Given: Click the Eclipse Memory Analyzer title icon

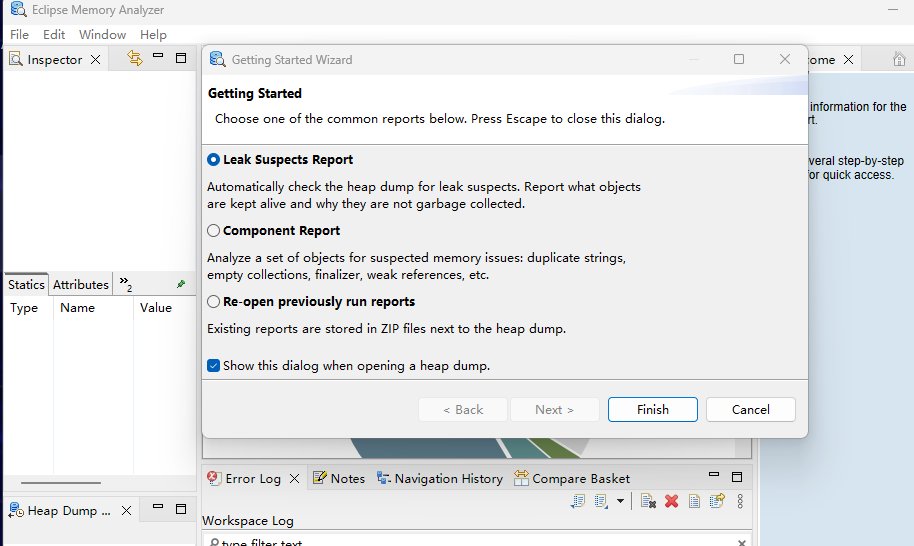Looking at the screenshot, I should pyautogui.click(x=19, y=9).
